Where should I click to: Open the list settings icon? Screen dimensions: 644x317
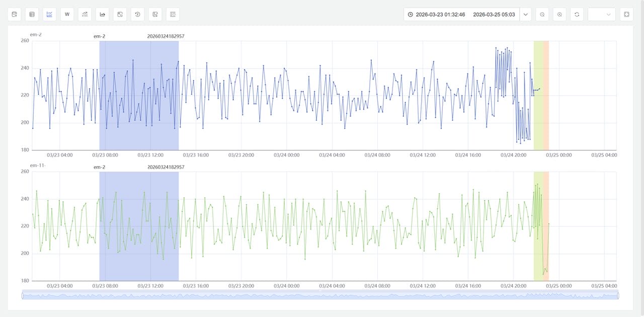coord(173,15)
